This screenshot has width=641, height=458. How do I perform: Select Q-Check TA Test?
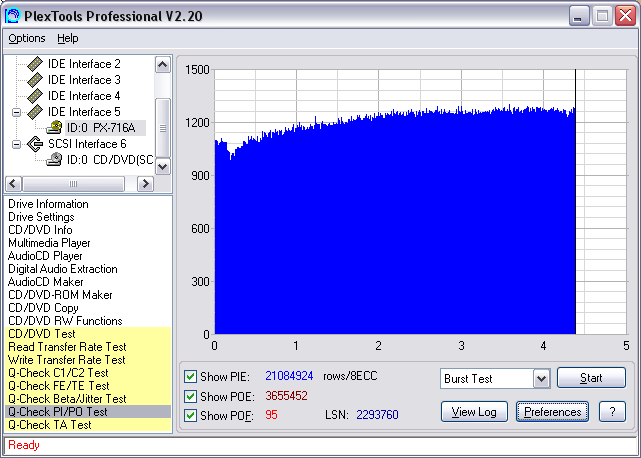point(88,425)
